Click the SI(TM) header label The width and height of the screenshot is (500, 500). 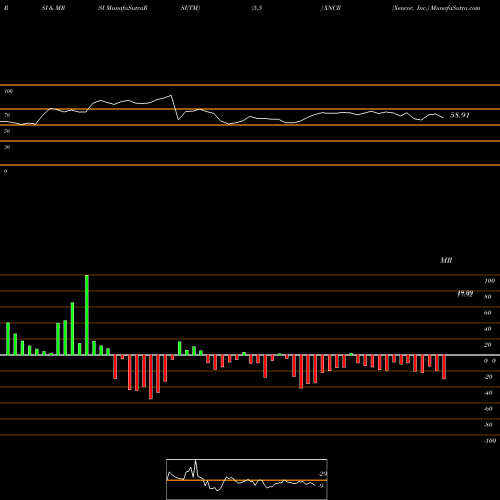pos(191,8)
